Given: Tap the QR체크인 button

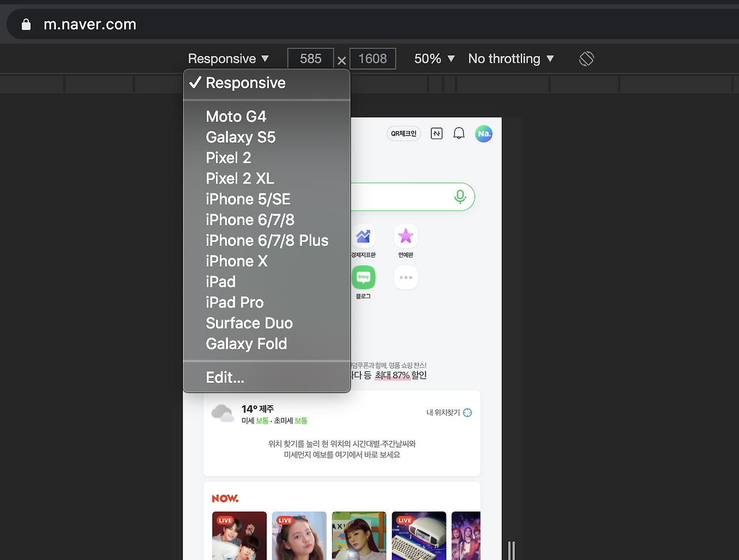Looking at the screenshot, I should tap(404, 134).
